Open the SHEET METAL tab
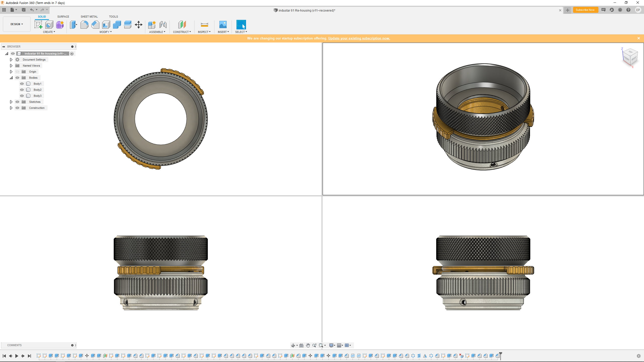 pyautogui.click(x=89, y=17)
